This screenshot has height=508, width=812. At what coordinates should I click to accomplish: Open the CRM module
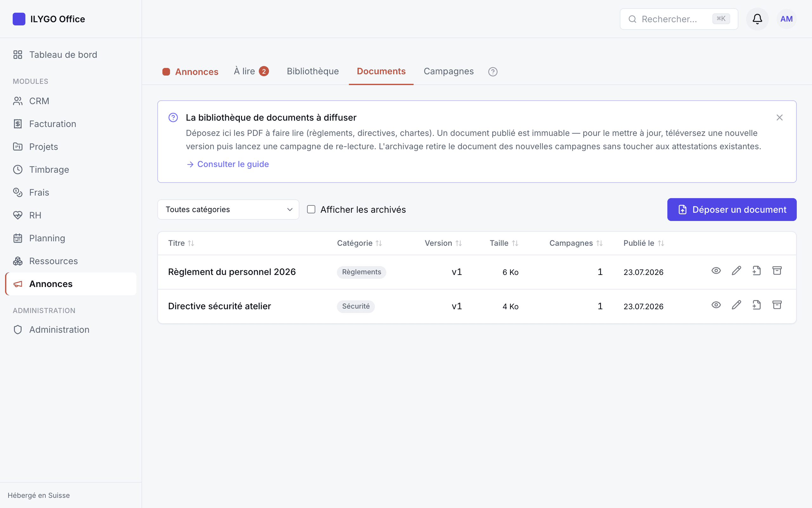tap(71, 101)
